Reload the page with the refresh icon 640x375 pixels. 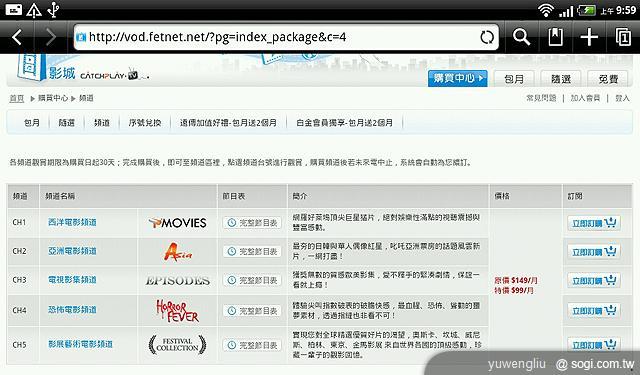[x=487, y=38]
